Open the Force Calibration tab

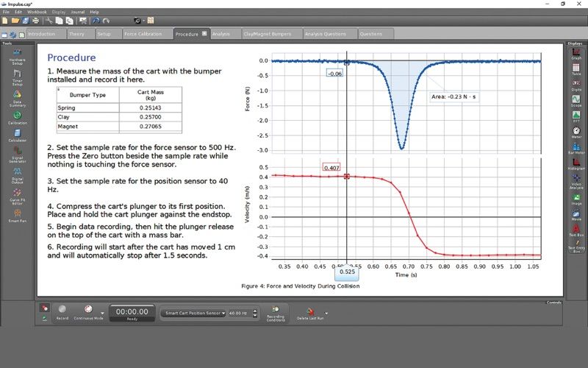pyautogui.click(x=143, y=34)
